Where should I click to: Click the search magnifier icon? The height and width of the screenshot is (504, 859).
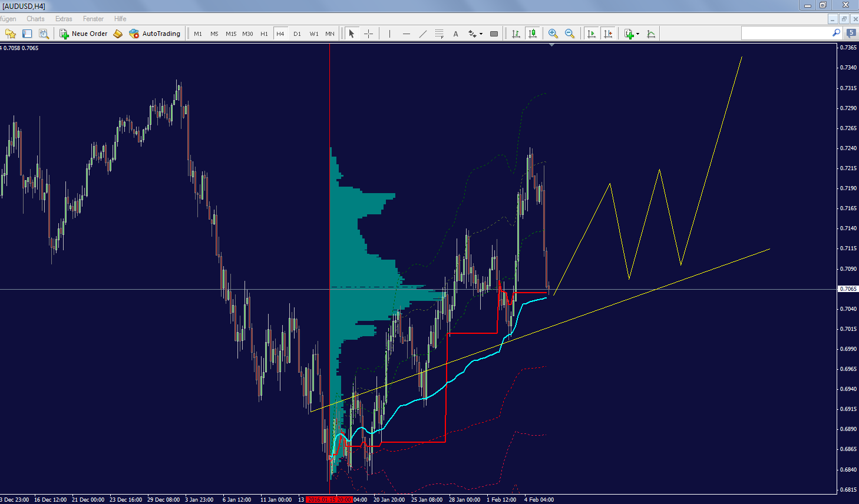click(836, 33)
